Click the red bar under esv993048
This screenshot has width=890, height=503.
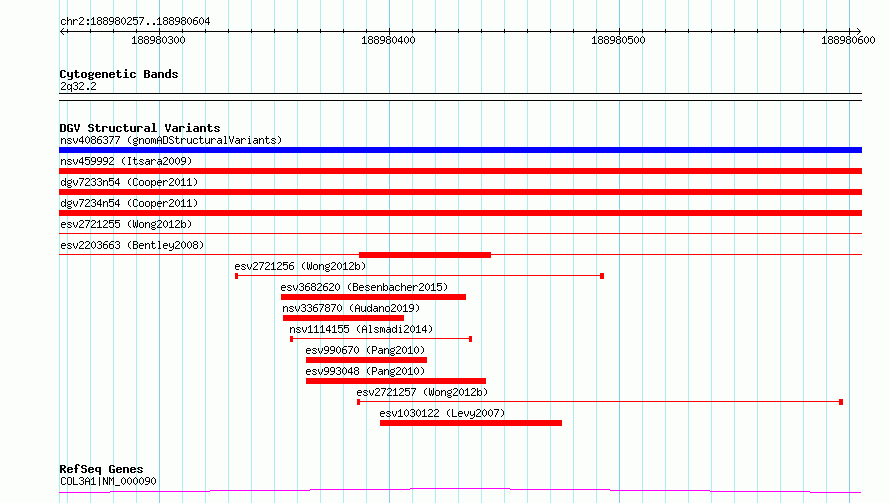(x=396, y=381)
